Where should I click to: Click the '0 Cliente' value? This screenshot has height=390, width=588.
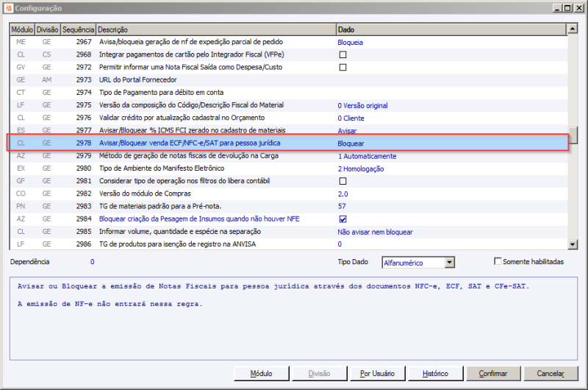tap(351, 118)
